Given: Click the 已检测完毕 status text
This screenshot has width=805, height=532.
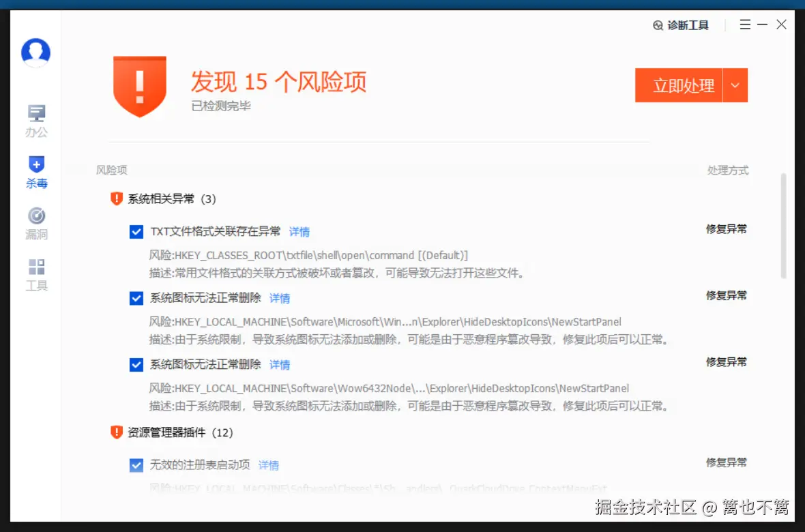Looking at the screenshot, I should 221,106.
